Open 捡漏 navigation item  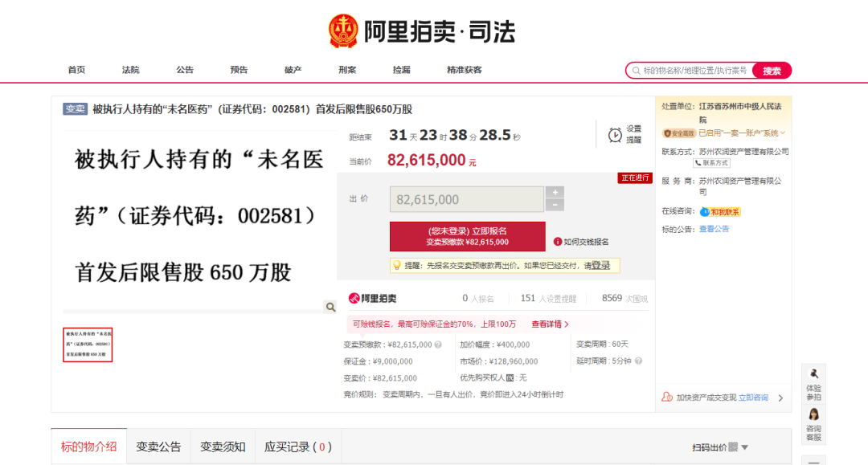(401, 70)
